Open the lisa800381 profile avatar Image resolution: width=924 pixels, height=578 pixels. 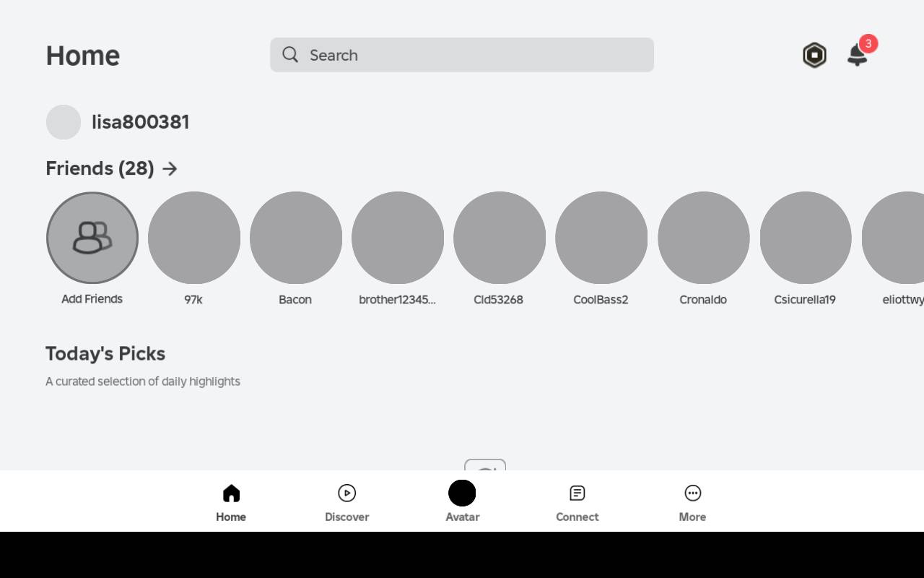tap(64, 122)
